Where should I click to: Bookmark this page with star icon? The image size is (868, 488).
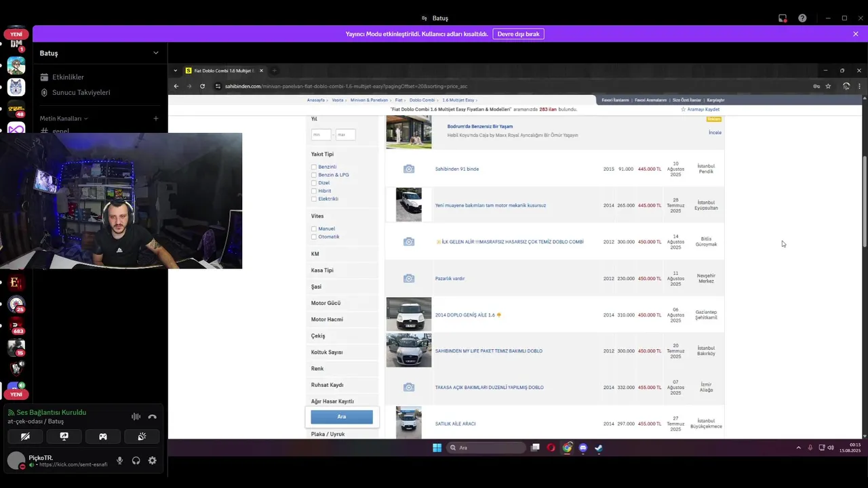828,86
